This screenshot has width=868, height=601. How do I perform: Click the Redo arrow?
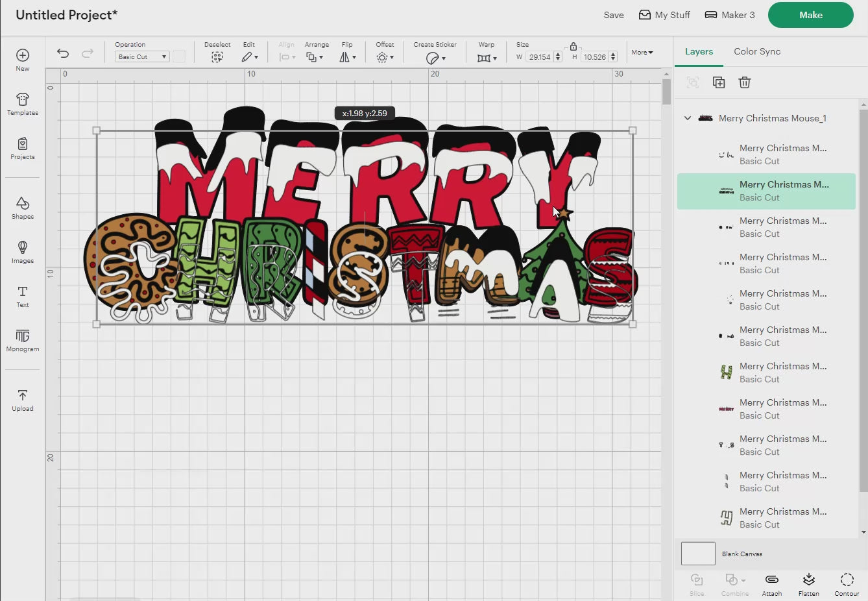click(88, 53)
